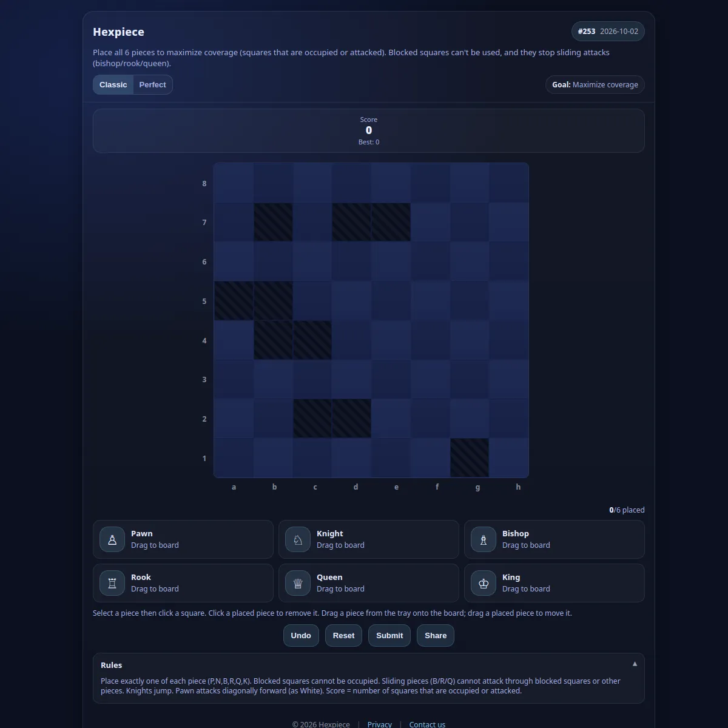
Task: Click the Goal: Maximize coverage badge
Action: click(595, 85)
